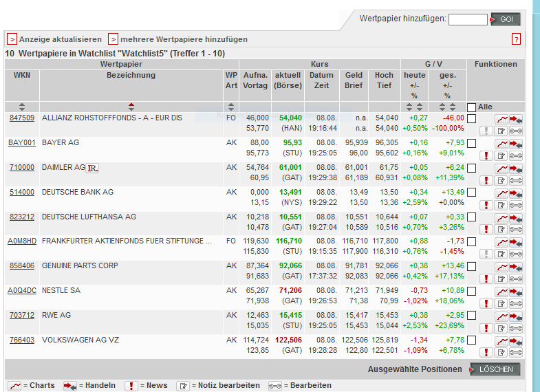Sort by heute absolute change arrows
This screenshot has height=392, width=540.
pos(409,107)
